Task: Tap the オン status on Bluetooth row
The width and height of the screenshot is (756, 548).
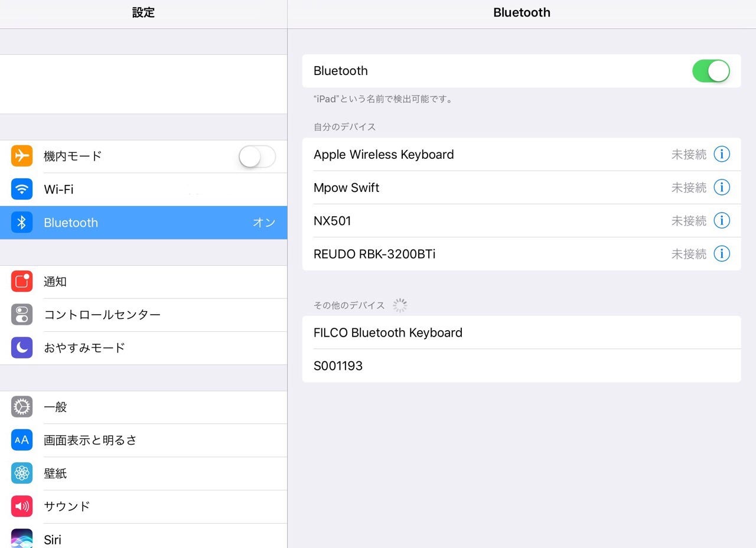Action: pos(264,223)
